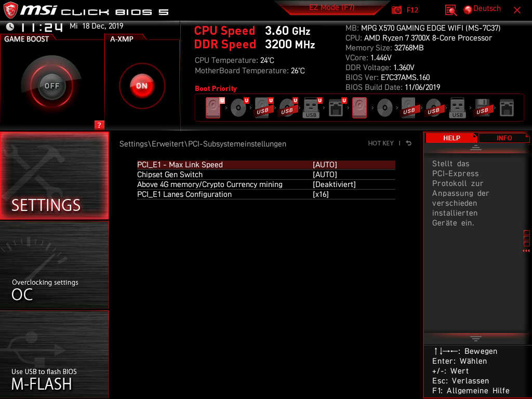Open the Game Boost question mark help
Screen dimensions: 532x399
(99, 125)
